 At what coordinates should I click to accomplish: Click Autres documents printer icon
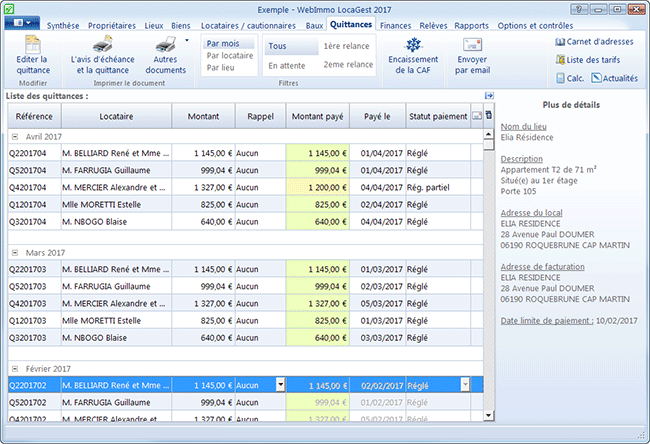(x=165, y=44)
